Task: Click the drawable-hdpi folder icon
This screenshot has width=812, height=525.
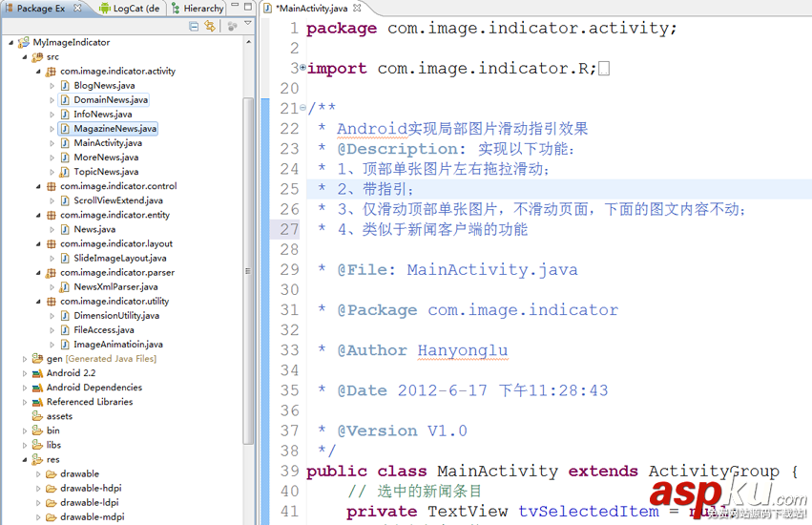Action: point(51,488)
